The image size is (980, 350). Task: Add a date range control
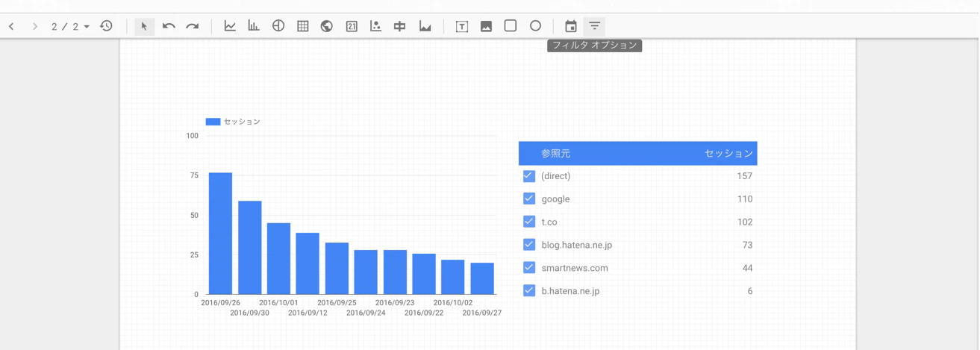[x=571, y=26]
